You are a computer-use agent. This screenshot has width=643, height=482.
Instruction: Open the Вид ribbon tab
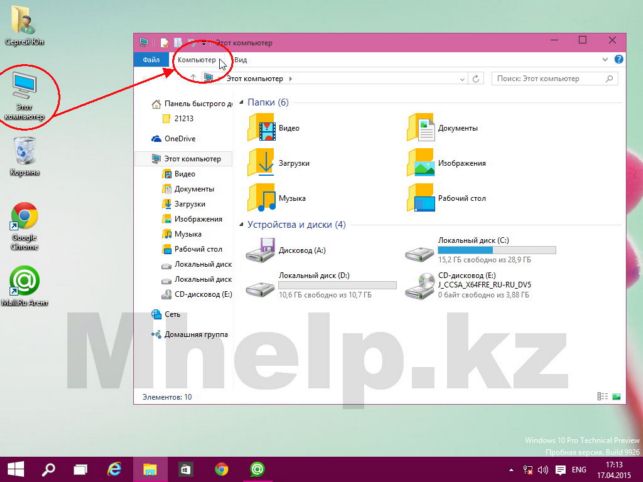coord(241,60)
